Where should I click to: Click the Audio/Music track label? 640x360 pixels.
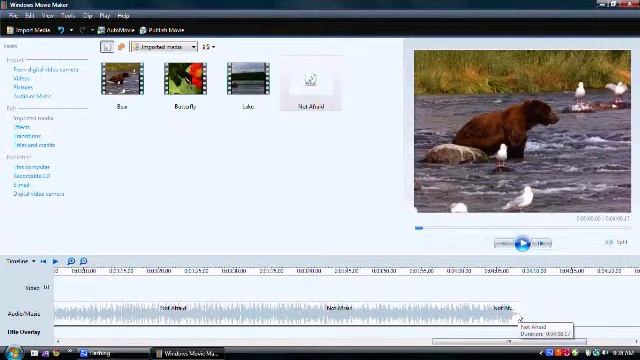[x=24, y=314]
